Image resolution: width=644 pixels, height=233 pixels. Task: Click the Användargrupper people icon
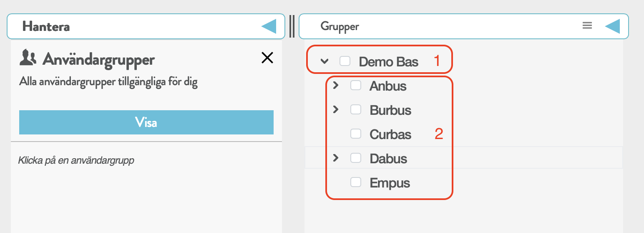coord(28,58)
